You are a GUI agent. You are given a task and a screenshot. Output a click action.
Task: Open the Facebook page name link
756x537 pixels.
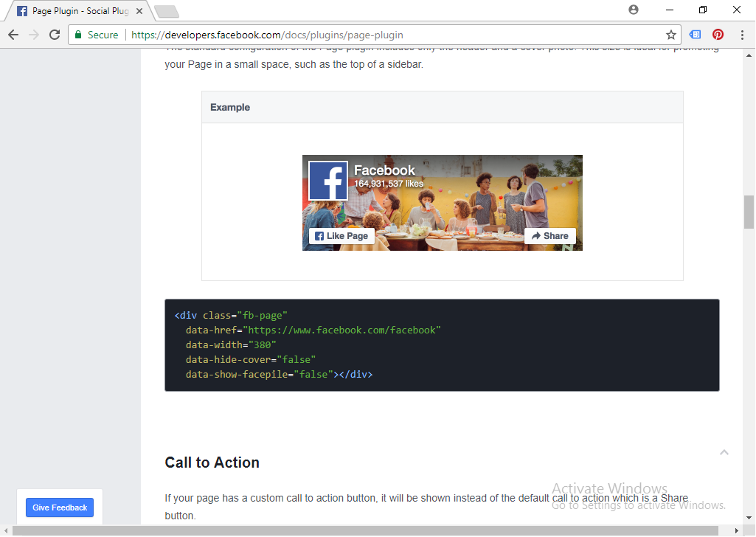(384, 170)
